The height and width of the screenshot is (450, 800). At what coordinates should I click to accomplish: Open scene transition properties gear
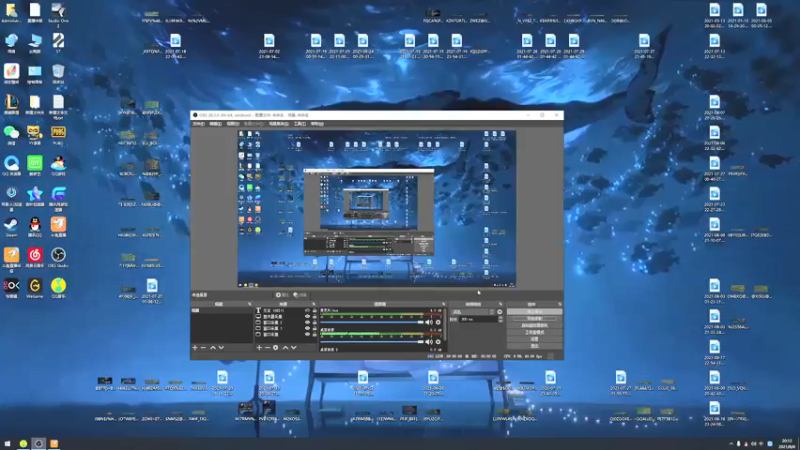click(499, 312)
